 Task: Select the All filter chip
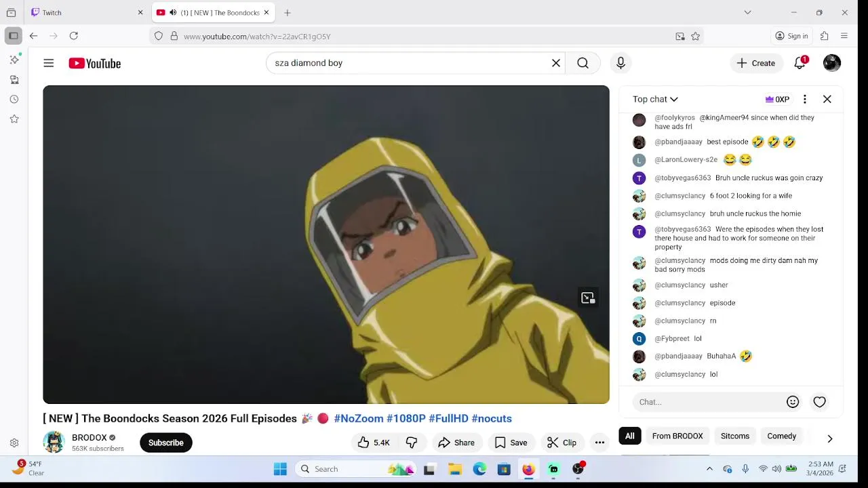pyautogui.click(x=630, y=436)
